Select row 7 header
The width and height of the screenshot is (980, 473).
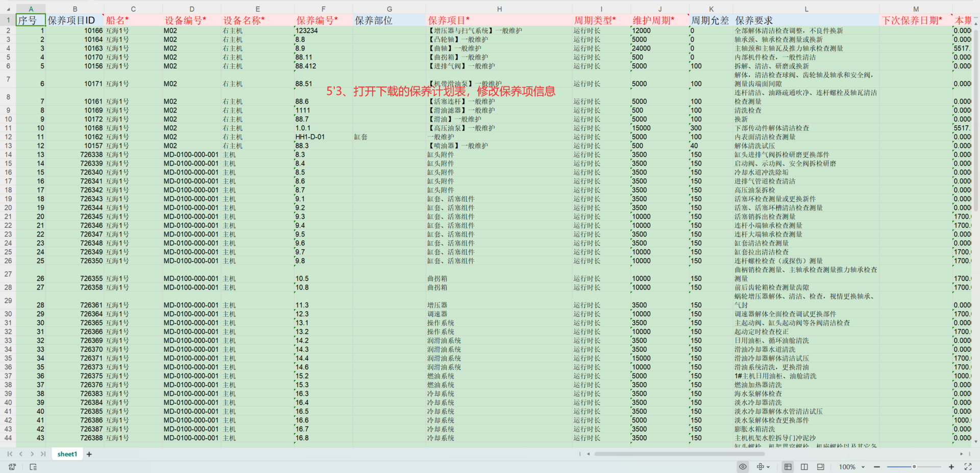pyautogui.click(x=8, y=79)
